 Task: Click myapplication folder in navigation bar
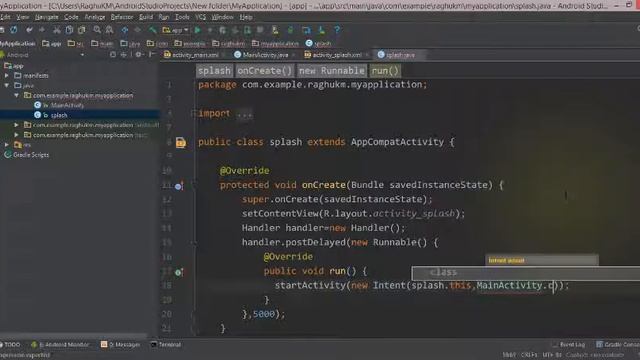pos(275,43)
